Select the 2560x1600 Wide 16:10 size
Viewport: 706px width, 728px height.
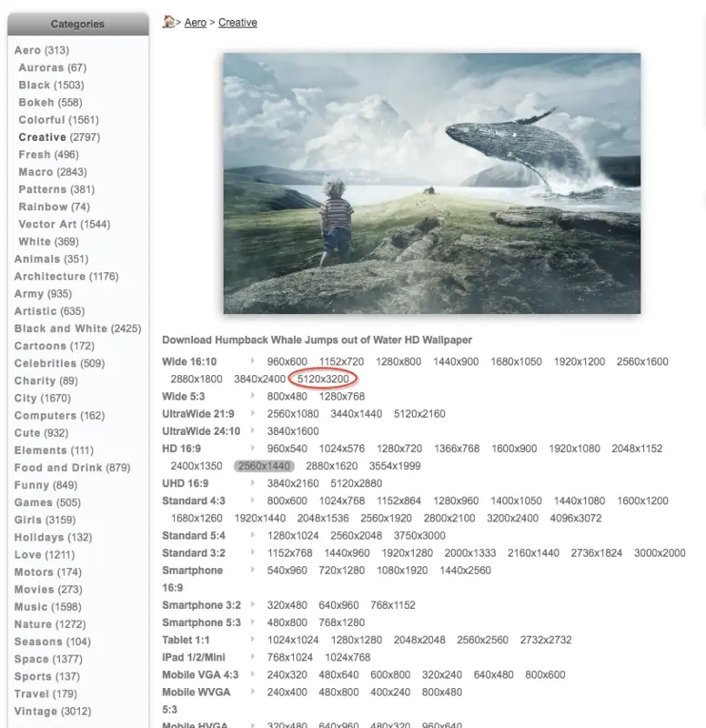(642, 361)
